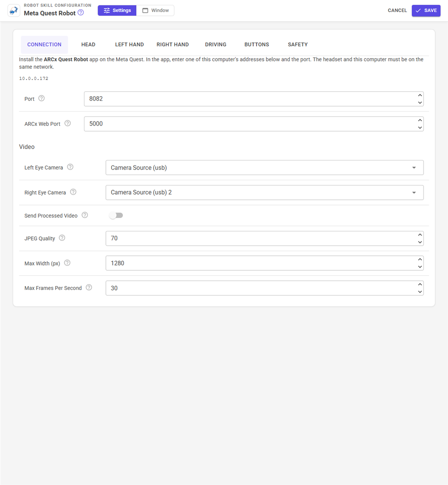Click the Settings view button
The height and width of the screenshot is (485, 448).
[x=117, y=10]
